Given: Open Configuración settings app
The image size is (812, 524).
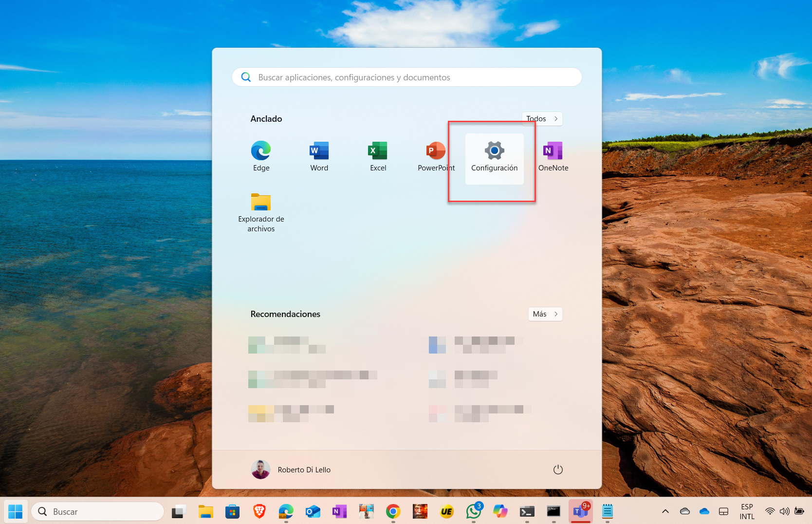Looking at the screenshot, I should pyautogui.click(x=494, y=158).
